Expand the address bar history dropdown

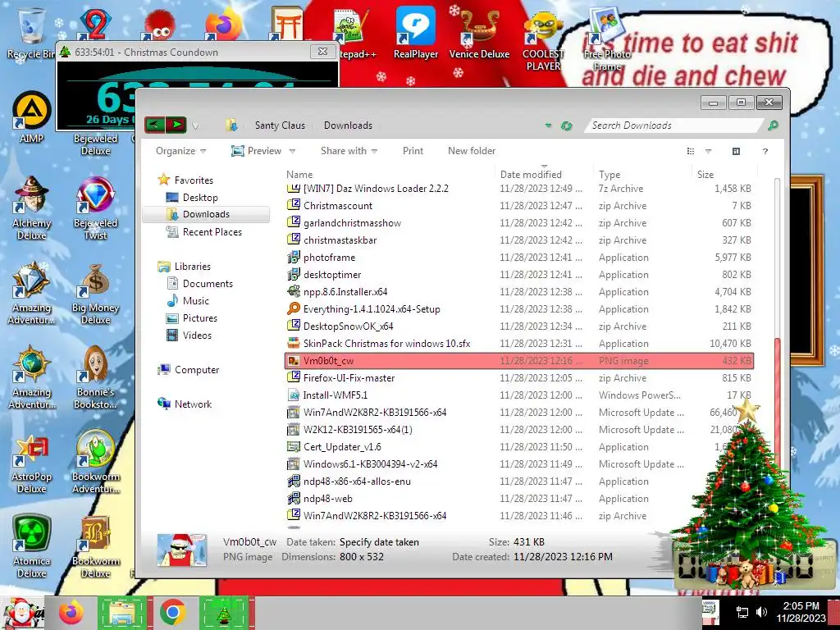[x=548, y=126]
